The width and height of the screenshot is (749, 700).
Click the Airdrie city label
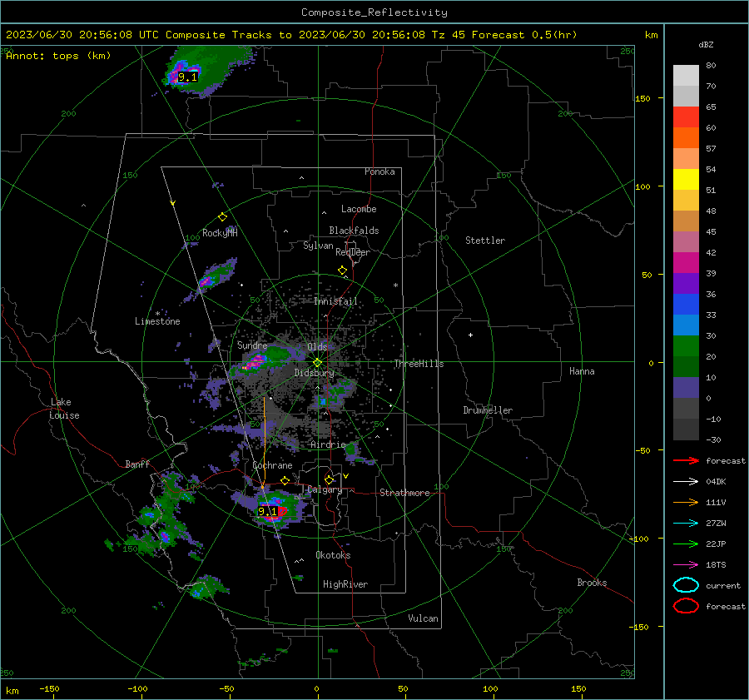pos(328,444)
